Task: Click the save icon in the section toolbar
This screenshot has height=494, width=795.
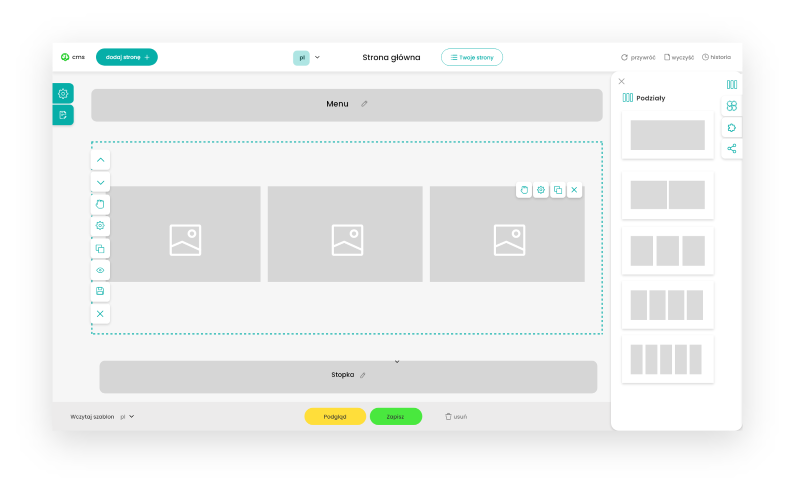Action: click(100, 292)
